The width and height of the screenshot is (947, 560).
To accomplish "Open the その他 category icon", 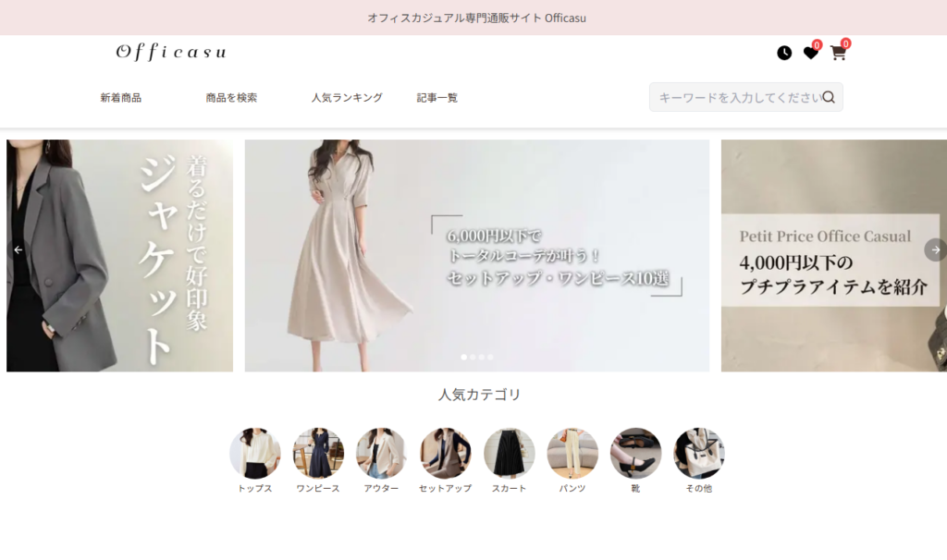I will coord(698,453).
